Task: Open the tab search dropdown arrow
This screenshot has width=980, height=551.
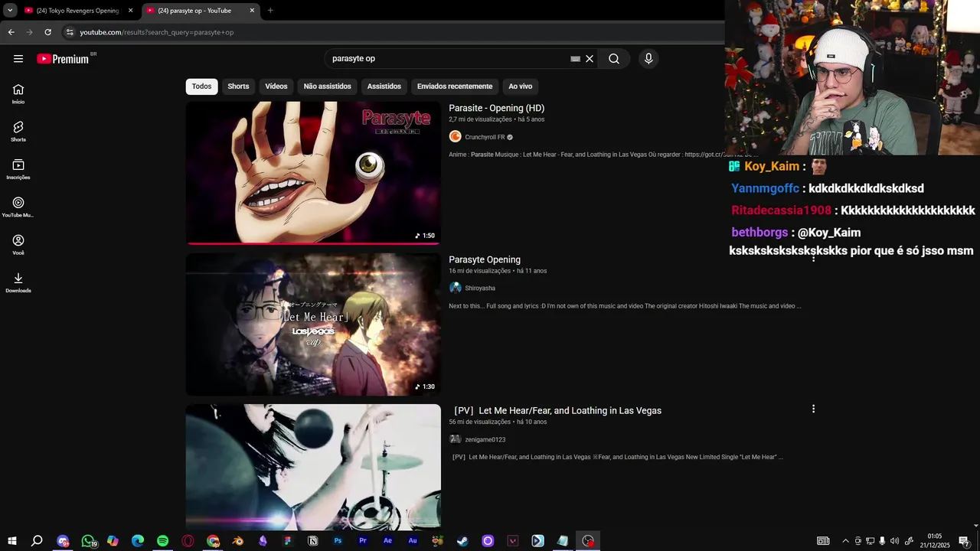Action: 10,11
